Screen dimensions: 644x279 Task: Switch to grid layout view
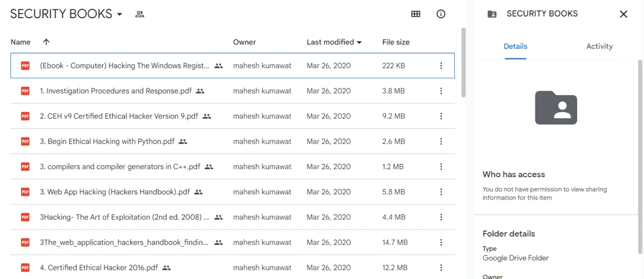(x=416, y=14)
